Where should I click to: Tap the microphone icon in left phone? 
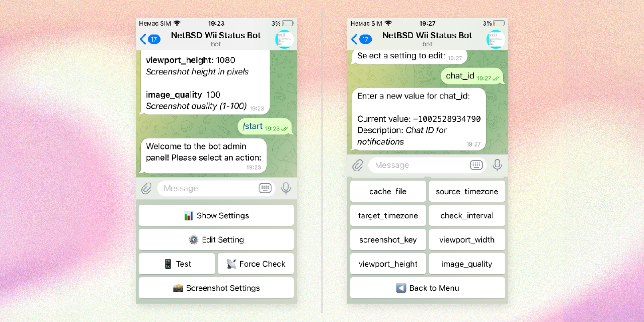pos(286,188)
